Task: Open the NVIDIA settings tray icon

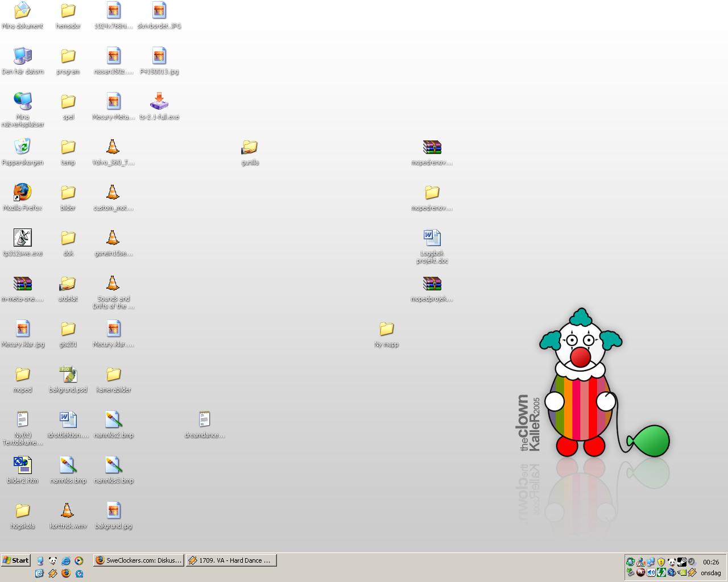Action: (682, 572)
